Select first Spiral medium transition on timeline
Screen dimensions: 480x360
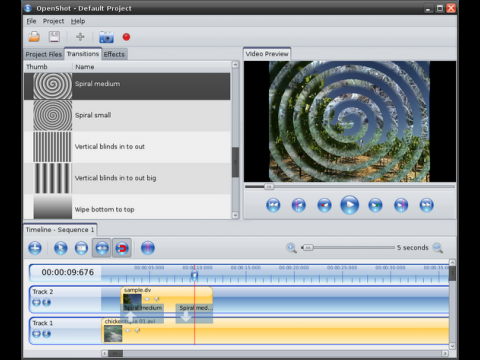(142, 314)
